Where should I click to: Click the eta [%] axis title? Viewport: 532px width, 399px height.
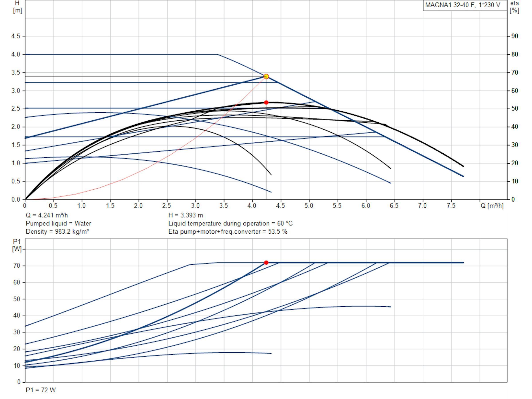[514, 7]
